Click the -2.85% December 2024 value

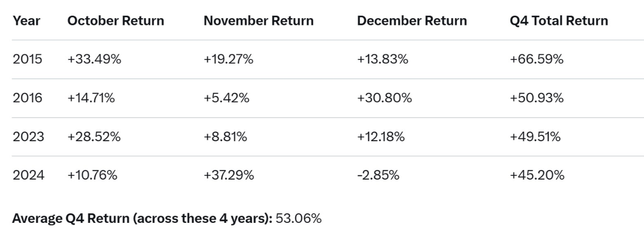[378, 175]
